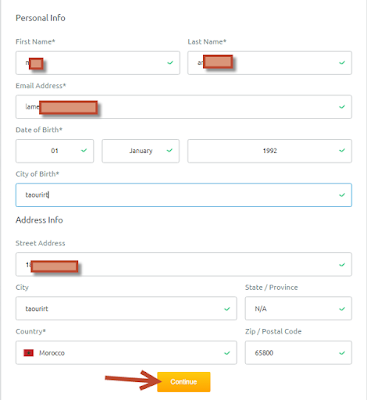Viewport: 367px width, 400px height.
Task: Click the State / Province field with N/A
Action: click(298, 308)
